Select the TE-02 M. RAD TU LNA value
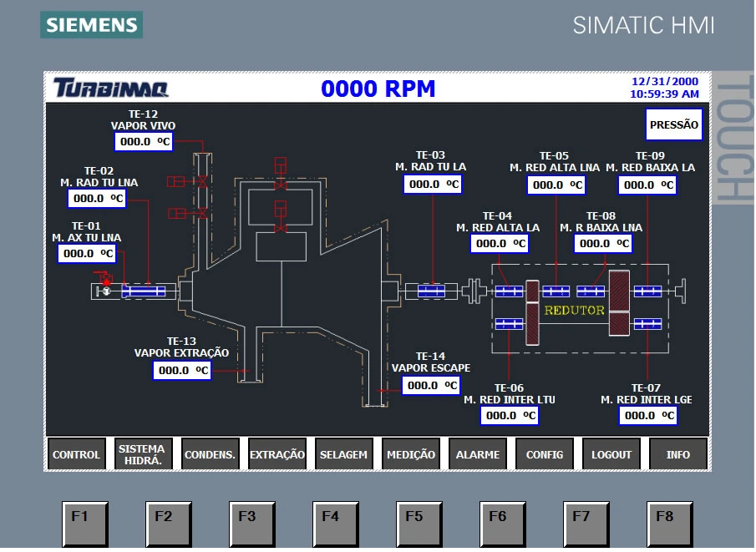The width and height of the screenshot is (756, 552). (x=97, y=198)
